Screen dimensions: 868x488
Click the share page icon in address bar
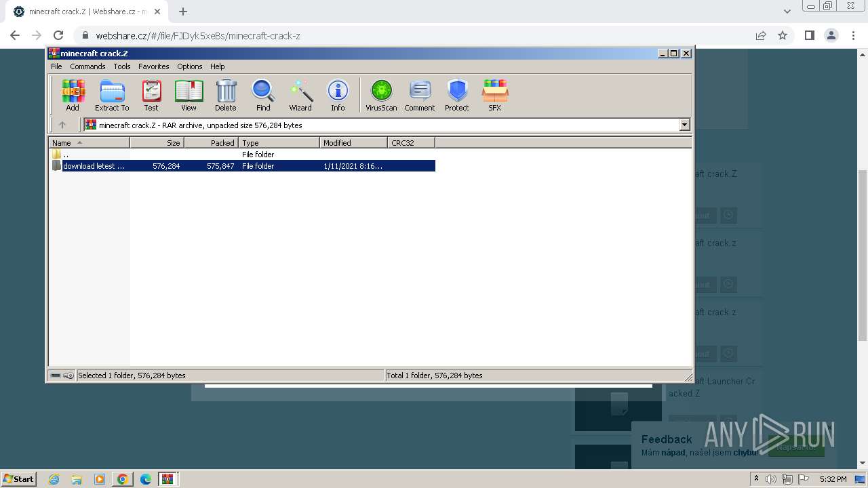click(761, 35)
